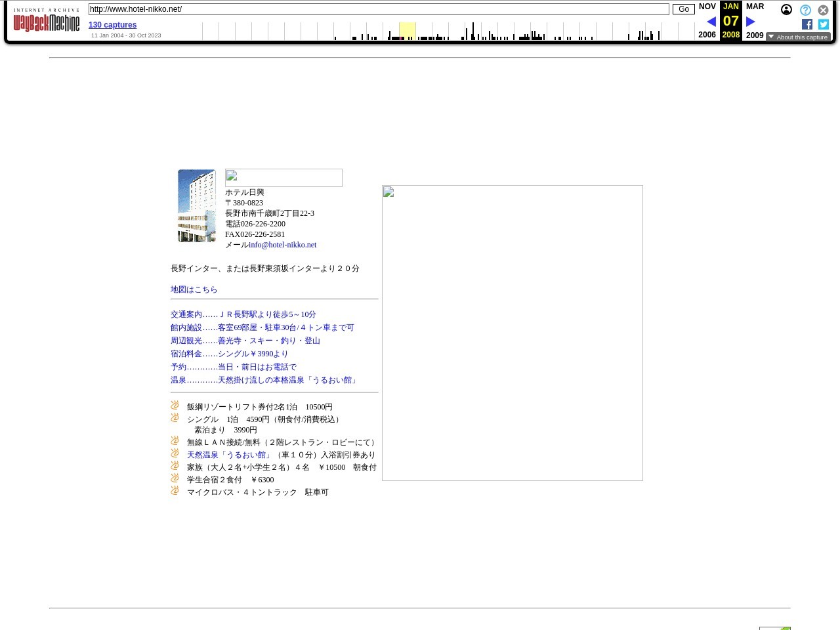Expand About this capture

pyautogui.click(x=798, y=37)
